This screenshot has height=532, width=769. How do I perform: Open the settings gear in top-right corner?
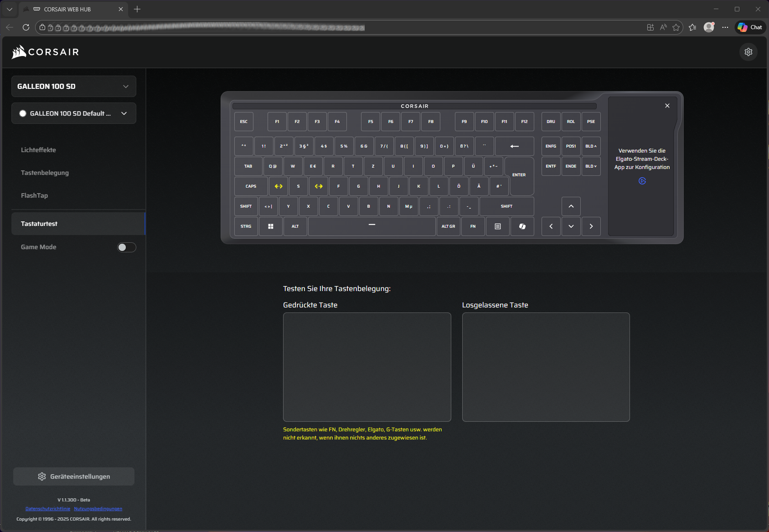(748, 52)
